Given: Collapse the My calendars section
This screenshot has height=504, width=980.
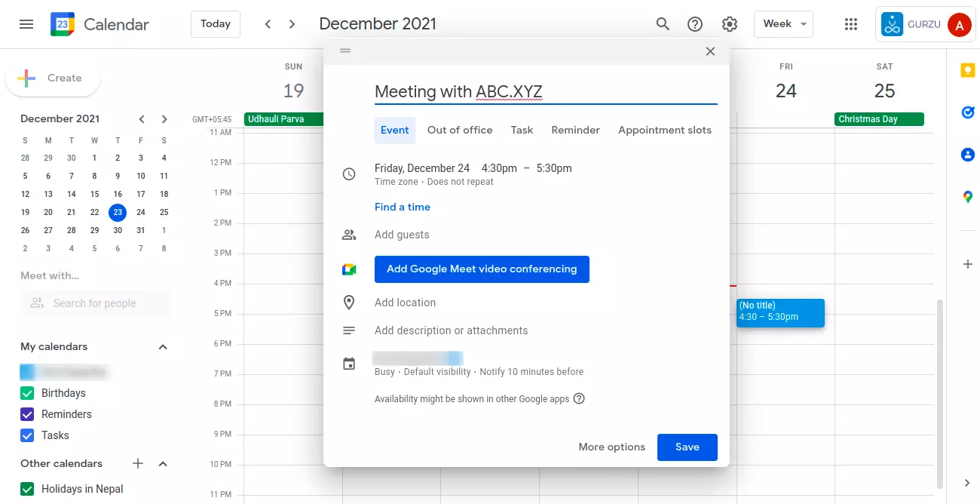Looking at the screenshot, I should click(x=163, y=347).
